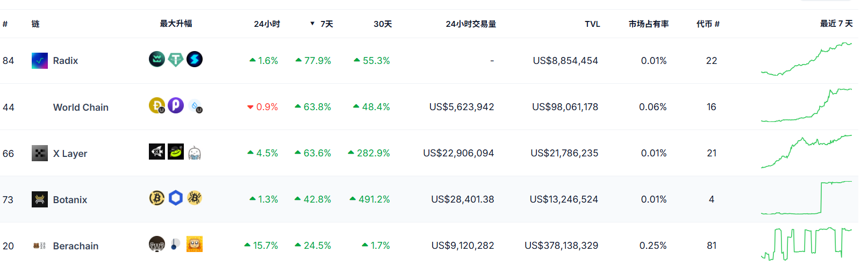Click the X Layer chain logo icon
Viewport: 868px width, 266px height.
40,153
